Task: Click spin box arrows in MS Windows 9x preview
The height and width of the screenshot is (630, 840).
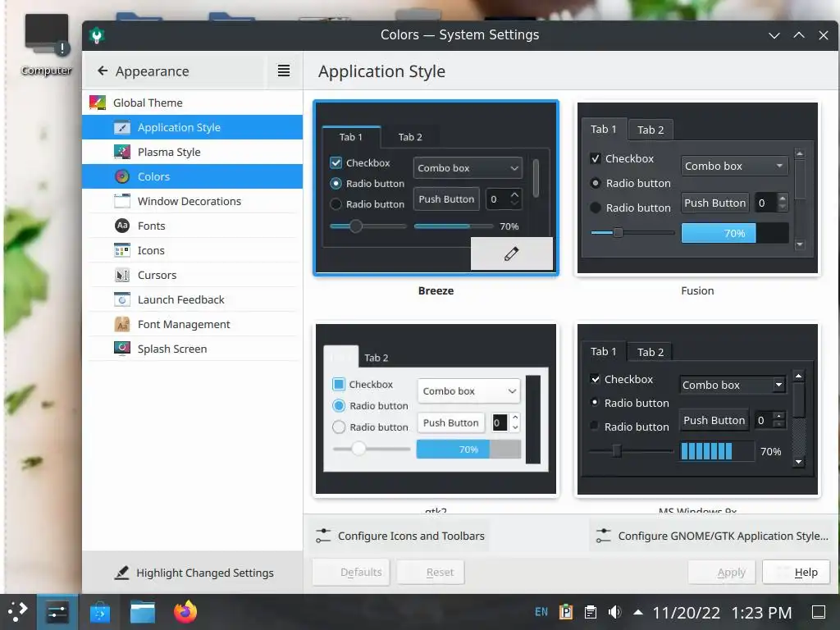Action: (x=779, y=420)
